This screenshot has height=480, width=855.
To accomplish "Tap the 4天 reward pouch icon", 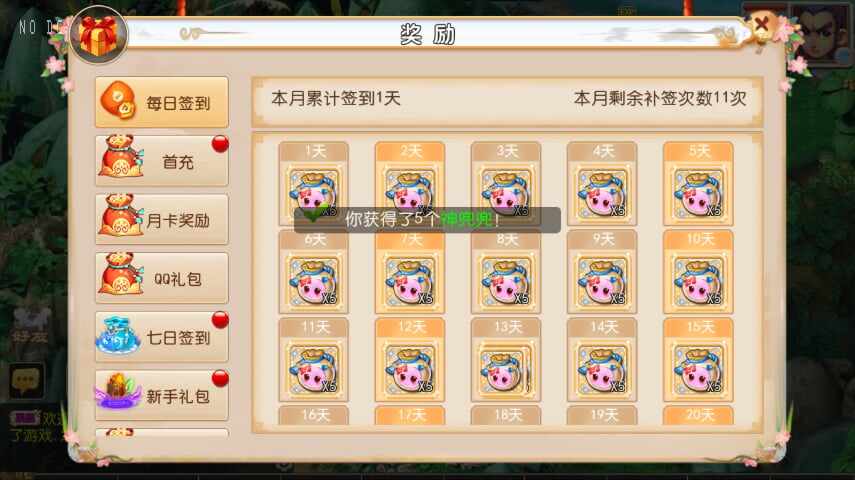I will [602, 193].
